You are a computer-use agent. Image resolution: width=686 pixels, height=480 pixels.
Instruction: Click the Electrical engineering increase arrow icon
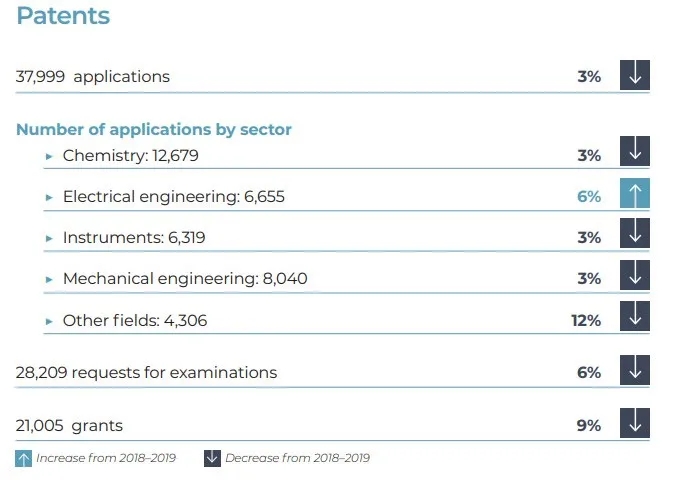[635, 193]
